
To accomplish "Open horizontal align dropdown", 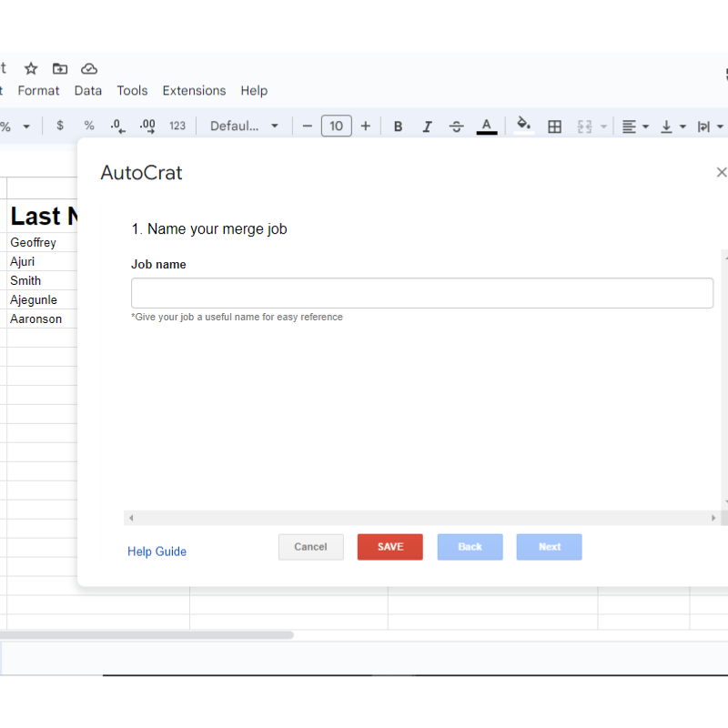I will pos(635,126).
